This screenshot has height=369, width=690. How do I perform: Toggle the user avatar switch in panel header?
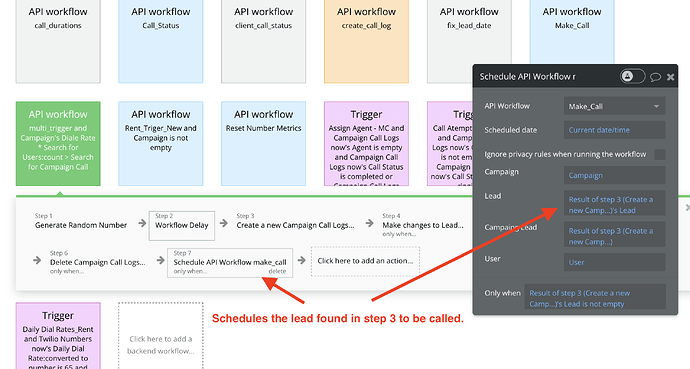[x=632, y=77]
